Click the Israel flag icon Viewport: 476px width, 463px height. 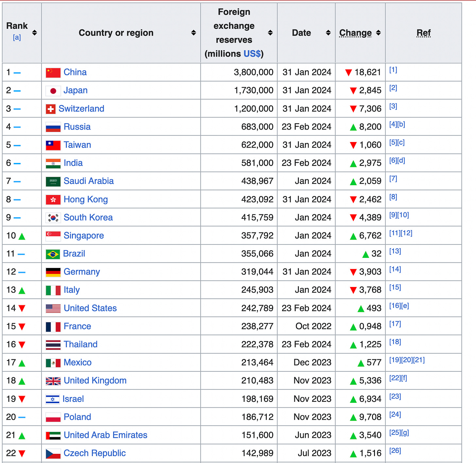coord(52,399)
